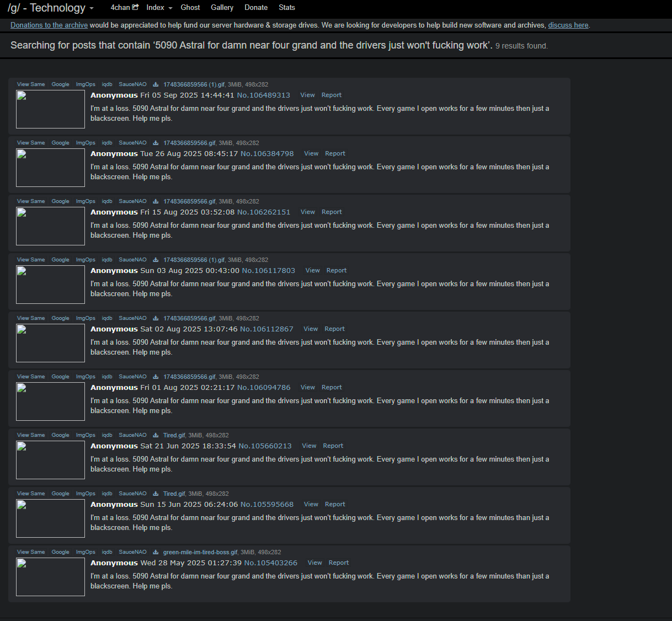The width and height of the screenshot is (672, 621).
Task: Report post No.105660213
Action: tap(333, 446)
